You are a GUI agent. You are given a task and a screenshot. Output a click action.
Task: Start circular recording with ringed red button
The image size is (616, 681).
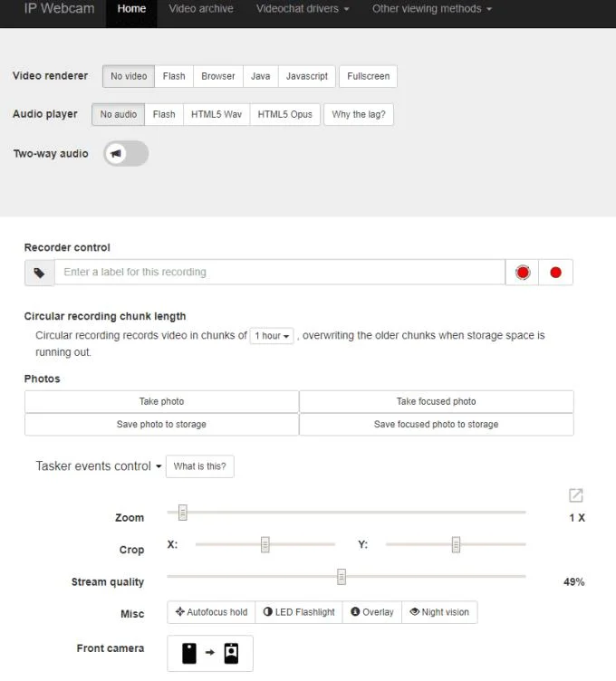pyautogui.click(x=522, y=273)
